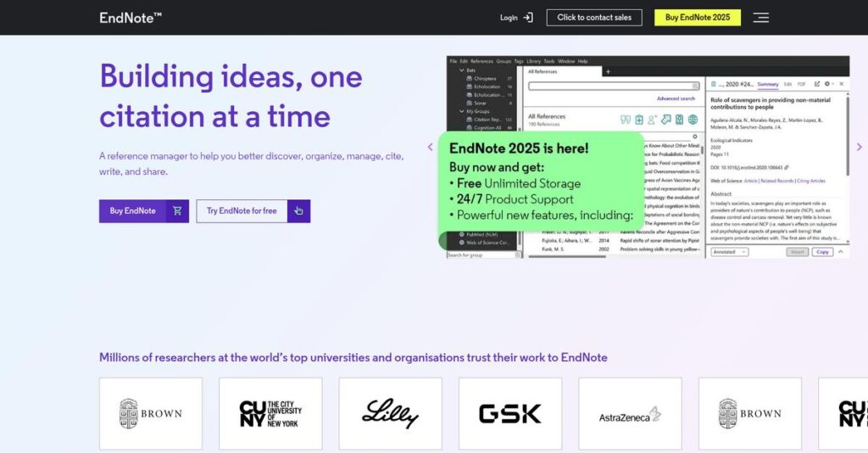Viewport: 868px width, 453px height.
Task: Open References menu in EndNote screenshot
Action: (481, 61)
